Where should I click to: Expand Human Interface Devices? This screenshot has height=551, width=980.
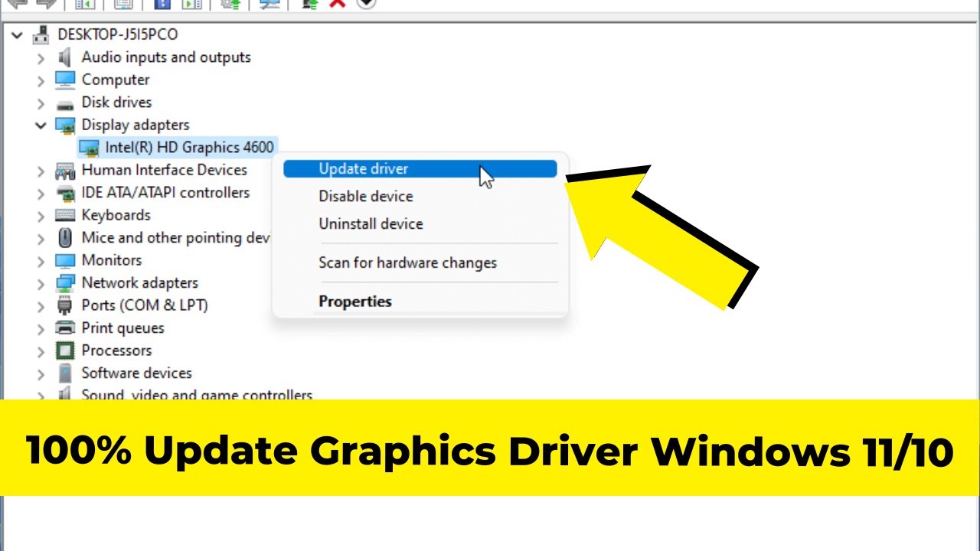pos(41,170)
